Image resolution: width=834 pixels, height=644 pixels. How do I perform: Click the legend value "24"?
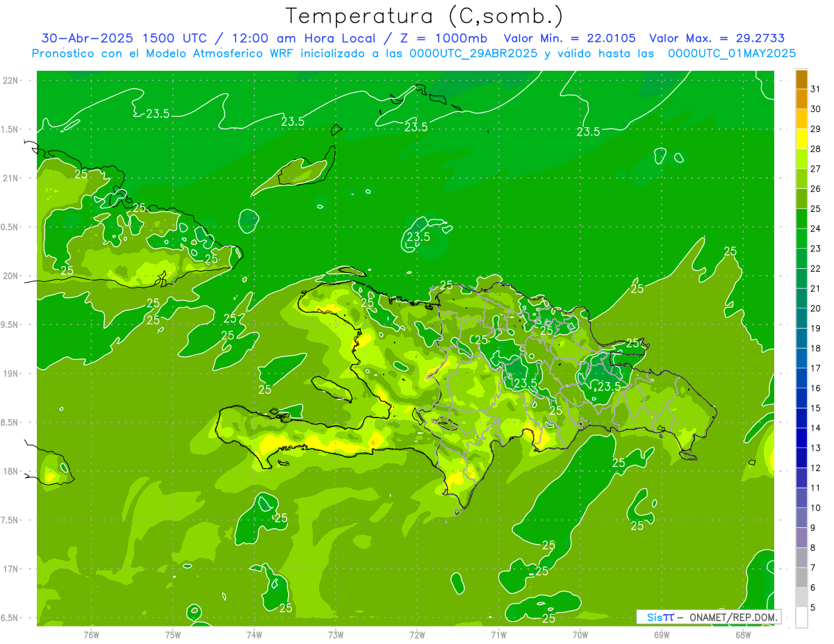pos(816,229)
